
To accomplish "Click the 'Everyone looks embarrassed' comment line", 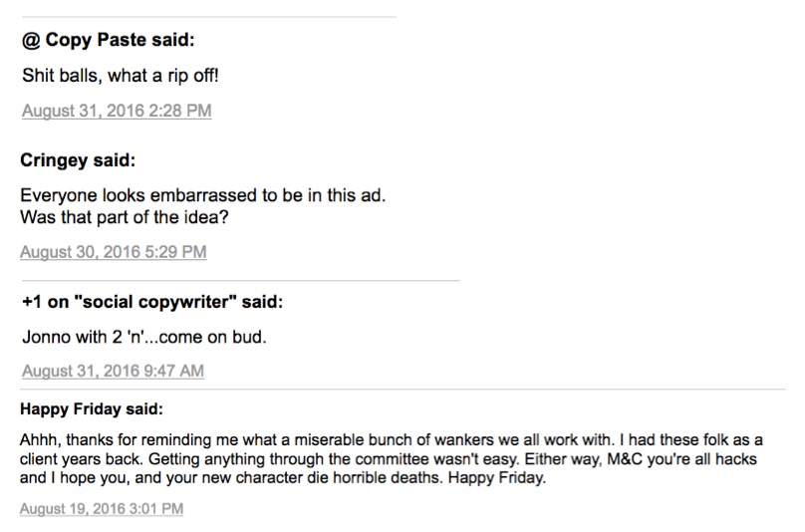I will click(x=203, y=195).
